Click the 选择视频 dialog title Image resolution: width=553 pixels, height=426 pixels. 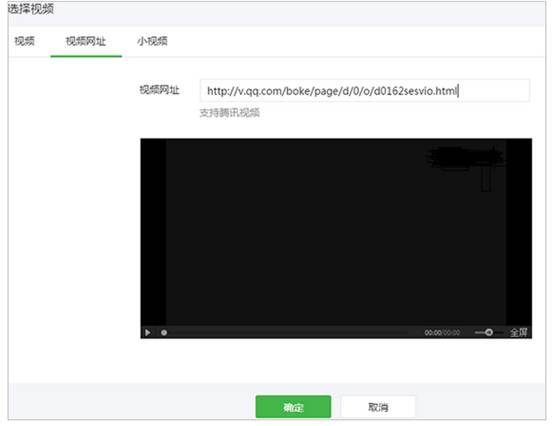pyautogui.click(x=31, y=9)
